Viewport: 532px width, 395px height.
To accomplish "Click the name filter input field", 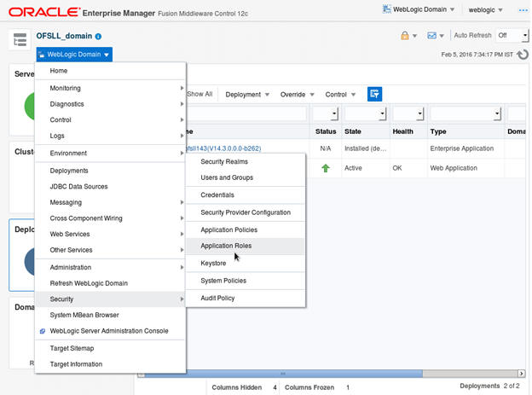I will click(x=246, y=113).
